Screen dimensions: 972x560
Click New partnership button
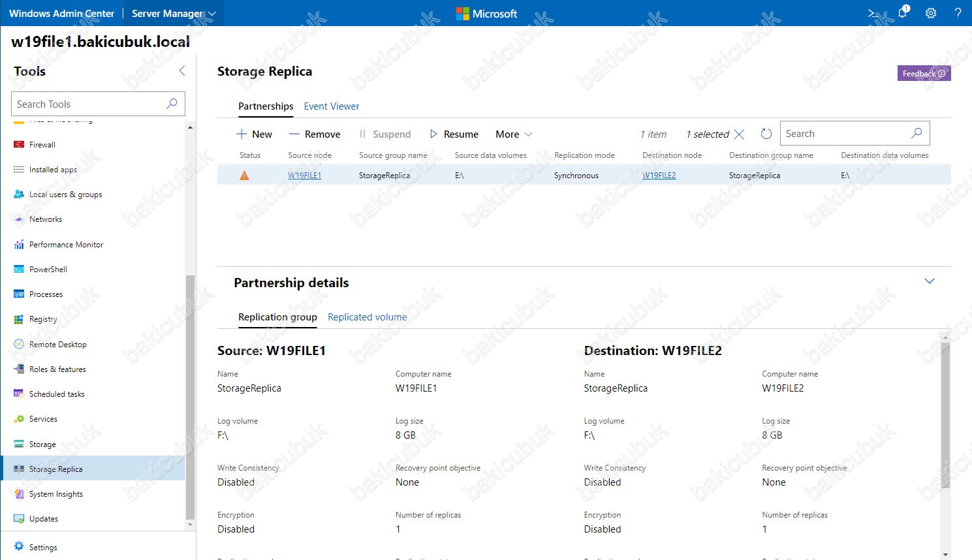pyautogui.click(x=254, y=134)
